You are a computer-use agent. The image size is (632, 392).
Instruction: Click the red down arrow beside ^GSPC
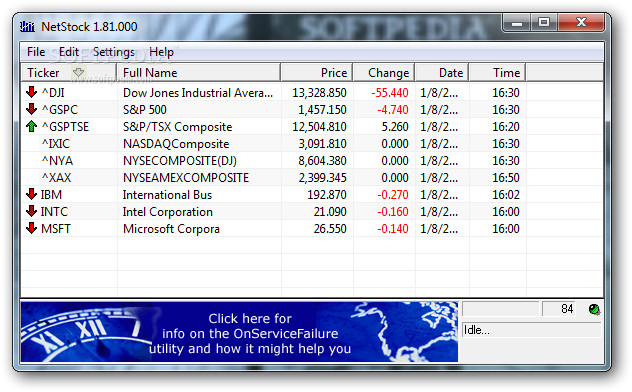click(31, 109)
